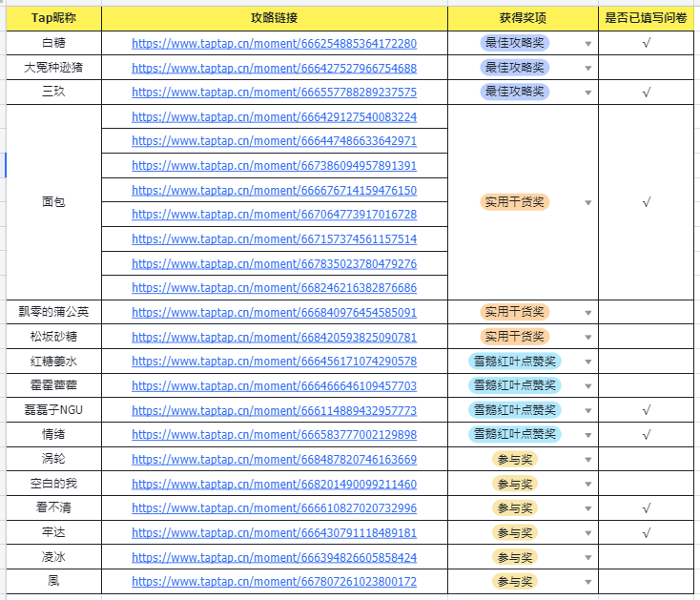This screenshot has width=700, height=600.
Task: Select the 是否已填写问卷 header cell
Action: [646, 18]
